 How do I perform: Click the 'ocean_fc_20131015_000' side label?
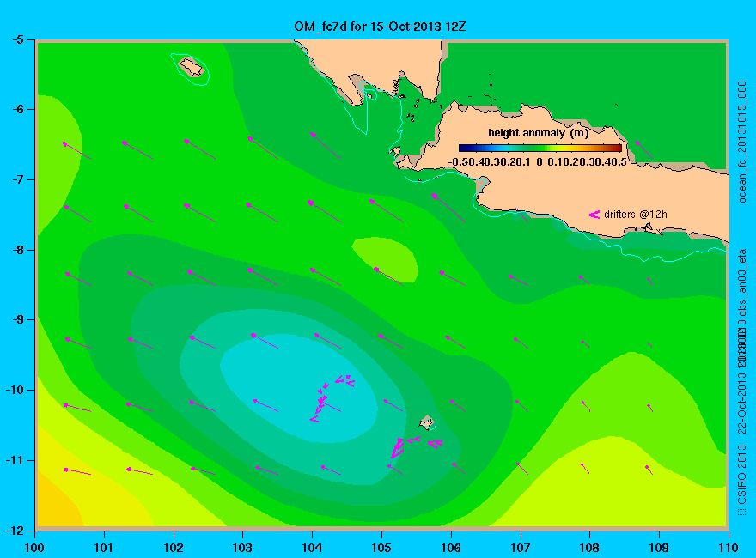(x=742, y=143)
